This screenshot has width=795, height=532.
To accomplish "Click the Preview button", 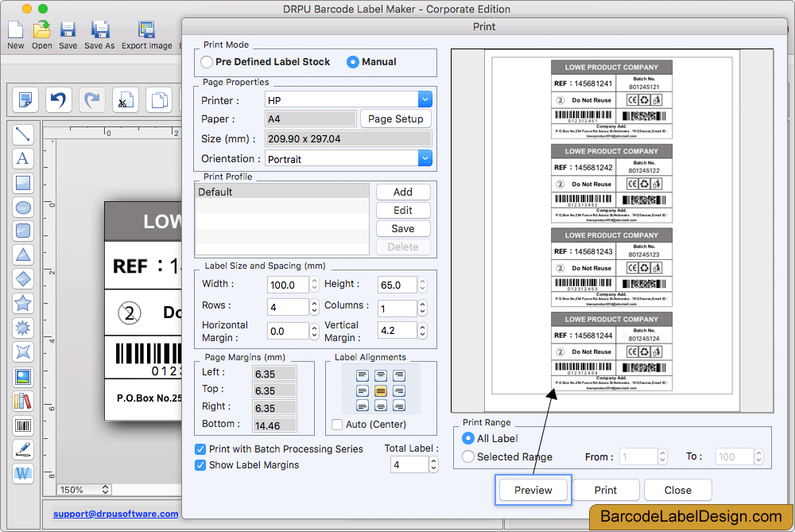I will (533, 490).
